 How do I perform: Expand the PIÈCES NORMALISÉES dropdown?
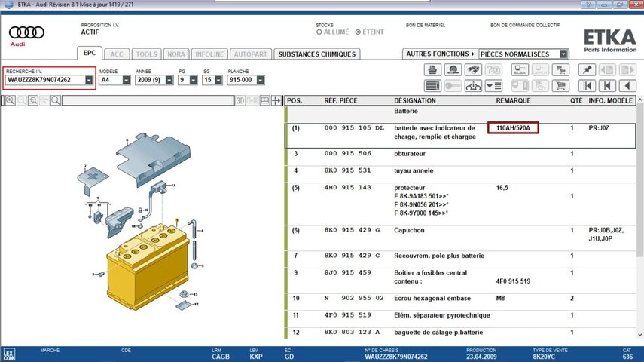point(564,54)
